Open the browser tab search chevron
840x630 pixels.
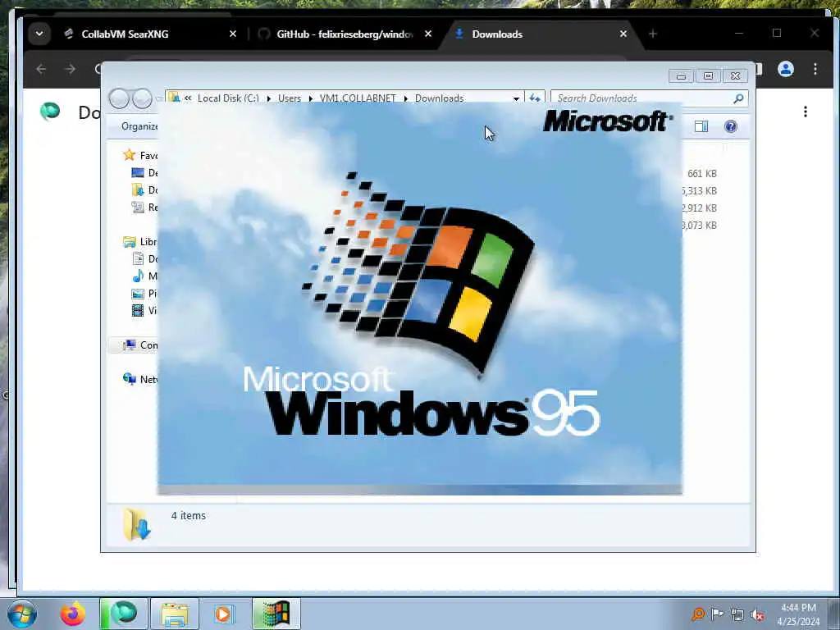(x=39, y=34)
